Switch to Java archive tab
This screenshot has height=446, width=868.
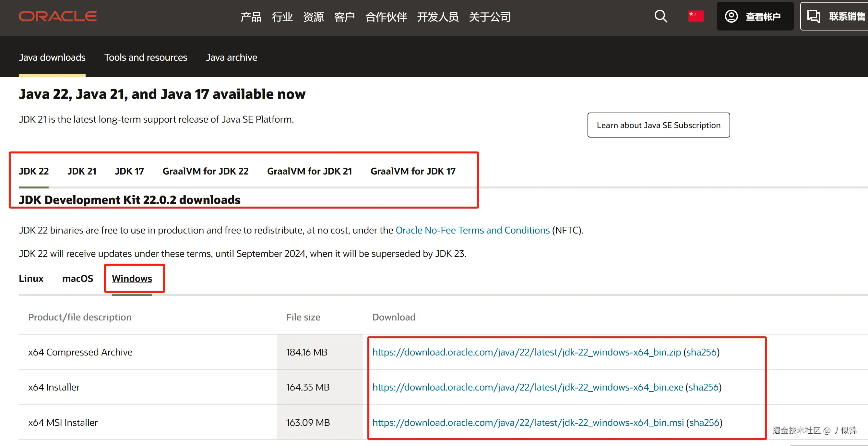(232, 57)
